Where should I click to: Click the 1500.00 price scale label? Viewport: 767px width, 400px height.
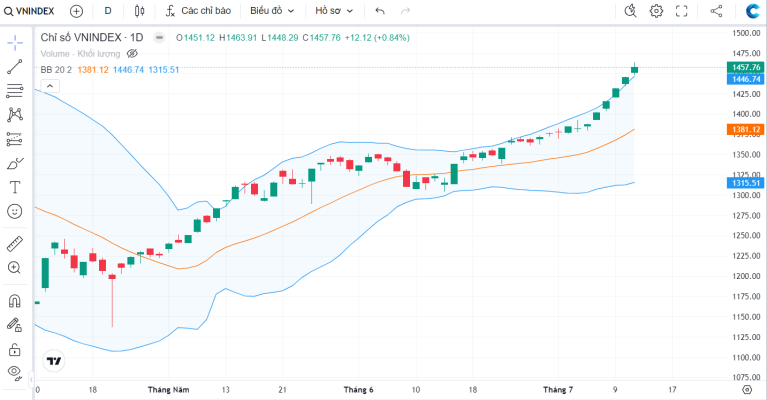pos(746,33)
